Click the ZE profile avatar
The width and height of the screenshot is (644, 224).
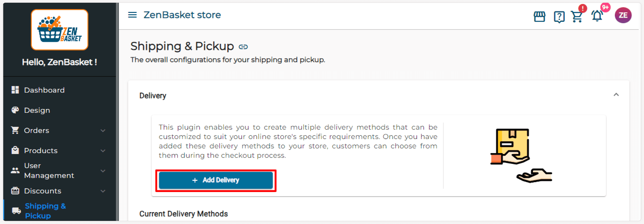[623, 15]
